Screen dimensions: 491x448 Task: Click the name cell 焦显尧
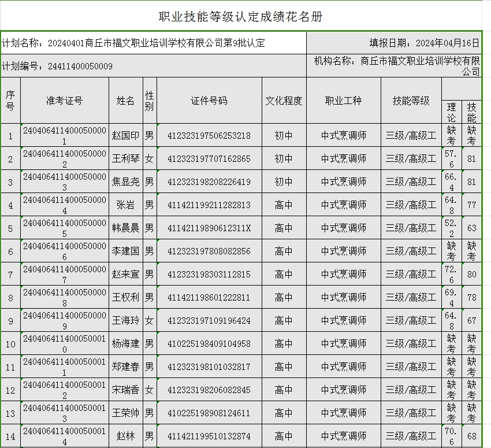pyautogui.click(x=125, y=182)
